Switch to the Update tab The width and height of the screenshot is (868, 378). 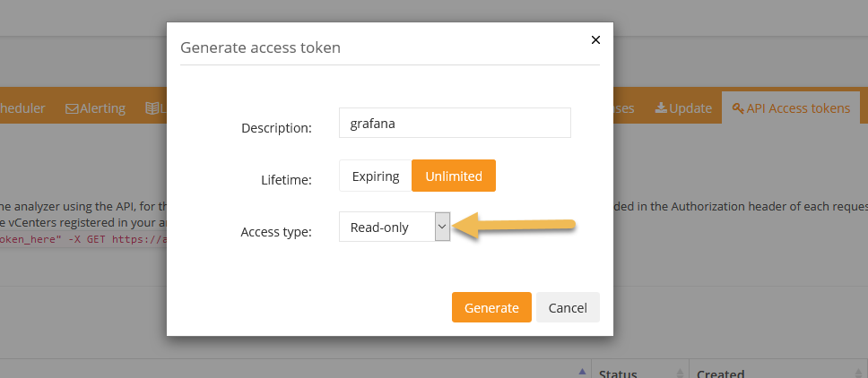tap(683, 108)
